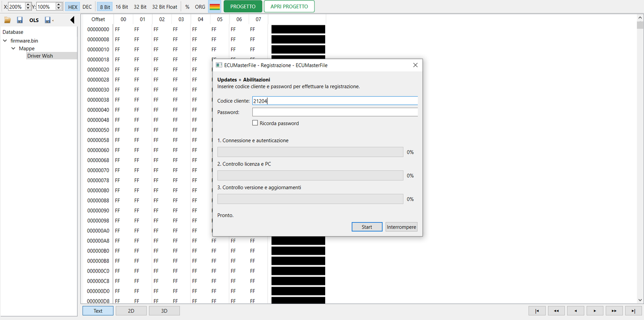Switch to the 2D view tab
Viewport: 644px width, 320px height.
pos(131,311)
